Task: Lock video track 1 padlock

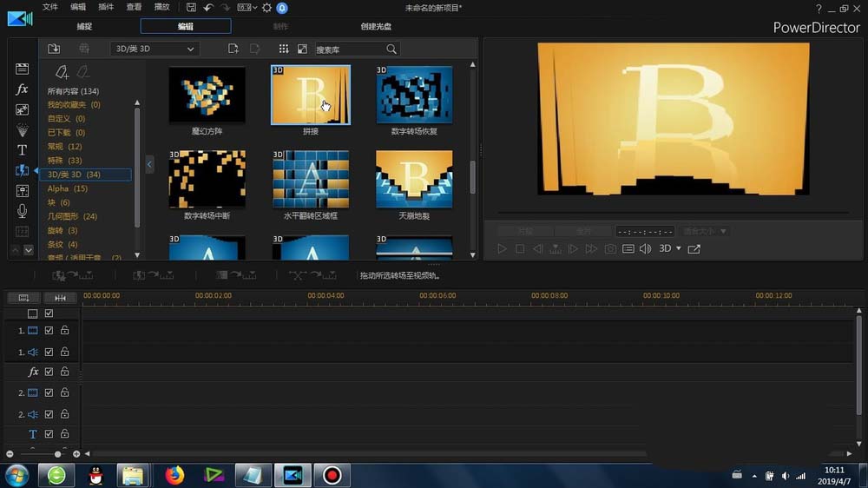Action: click(x=65, y=330)
